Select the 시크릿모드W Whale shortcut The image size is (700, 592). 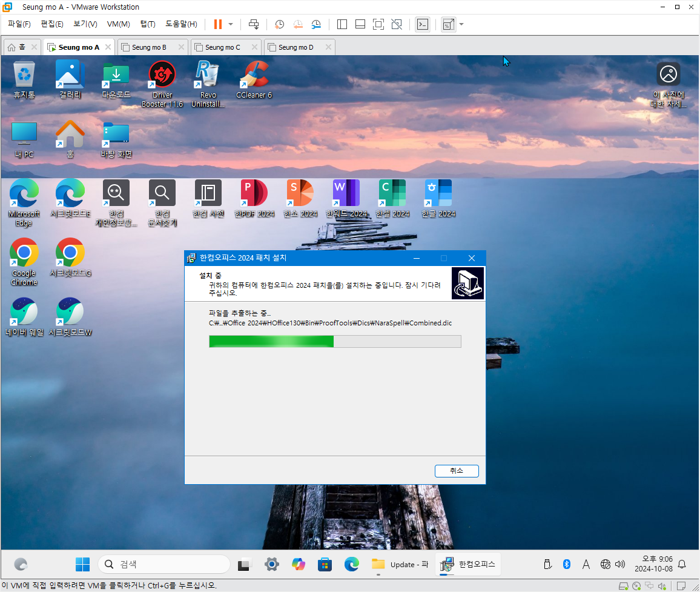click(x=70, y=318)
